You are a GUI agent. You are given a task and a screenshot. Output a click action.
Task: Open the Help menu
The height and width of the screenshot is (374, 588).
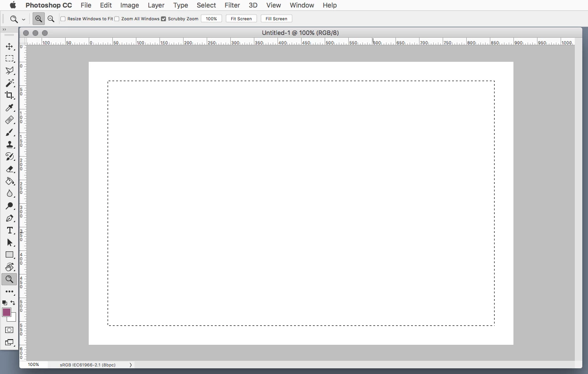(330, 5)
